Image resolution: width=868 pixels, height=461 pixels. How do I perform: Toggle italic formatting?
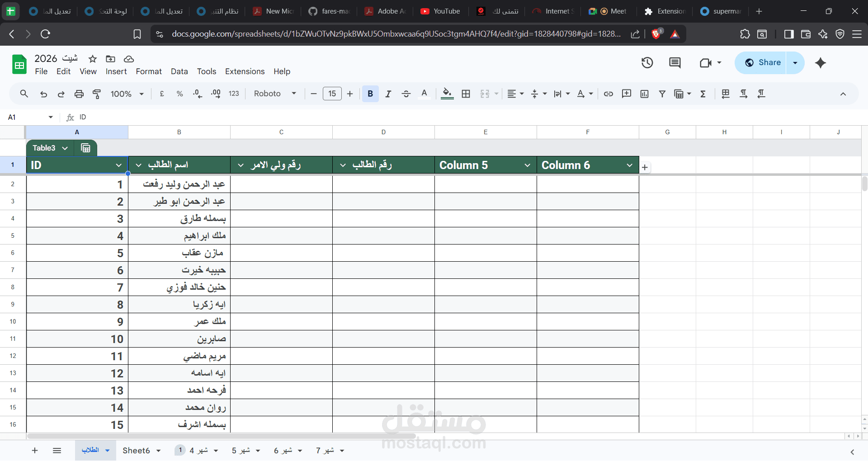point(388,94)
